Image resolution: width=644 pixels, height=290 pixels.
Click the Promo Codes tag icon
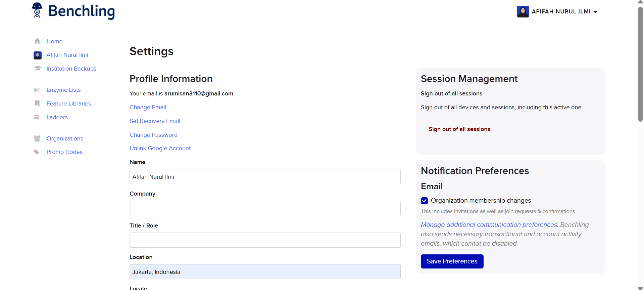pyautogui.click(x=37, y=152)
